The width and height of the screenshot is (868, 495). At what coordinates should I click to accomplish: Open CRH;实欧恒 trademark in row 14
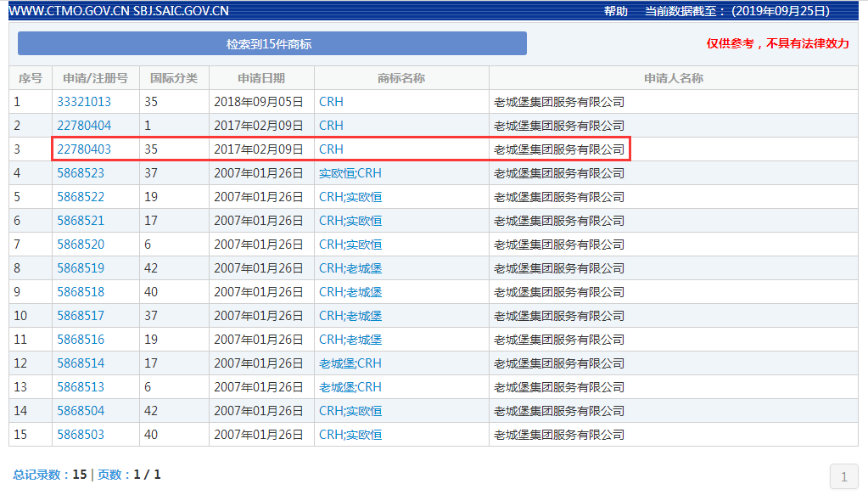coord(350,412)
